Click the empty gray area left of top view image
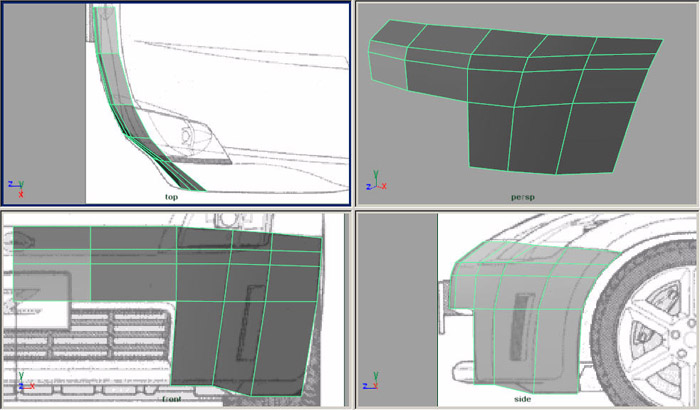Screen dimensions: 700x410 tap(45, 100)
